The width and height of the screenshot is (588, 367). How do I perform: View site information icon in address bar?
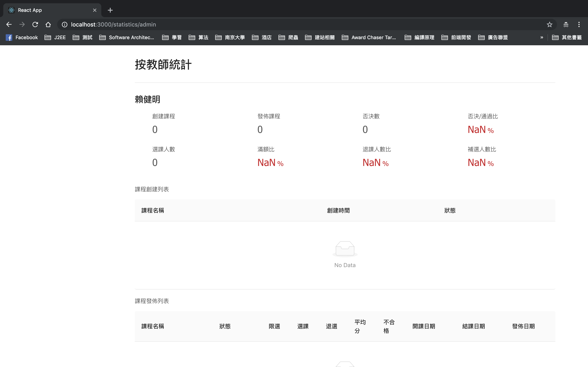coord(64,24)
